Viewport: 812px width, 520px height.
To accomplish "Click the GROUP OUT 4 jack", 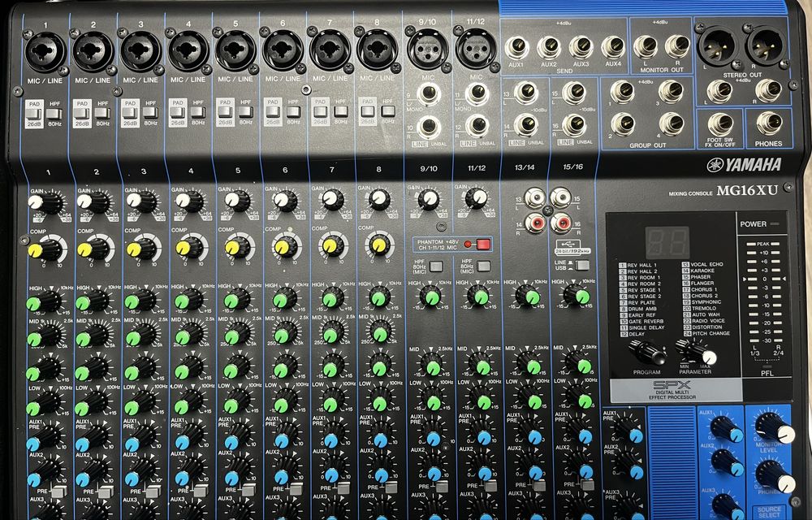I will pos(672,123).
